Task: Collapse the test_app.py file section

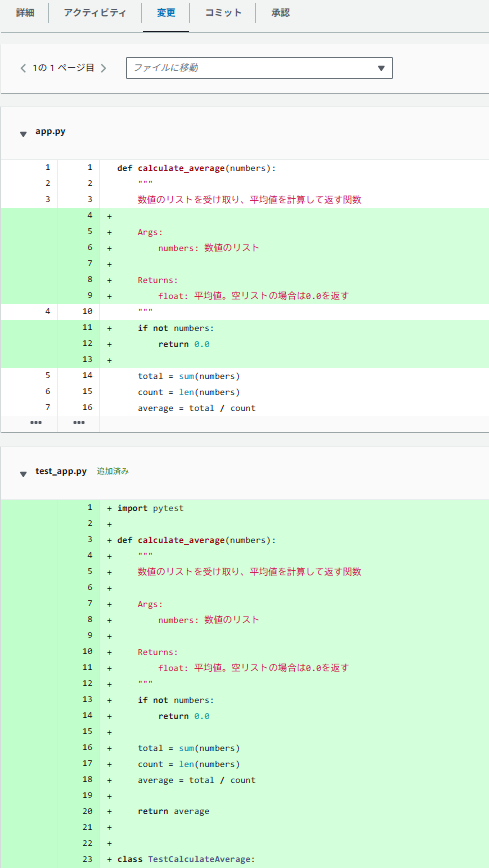Action: (x=23, y=473)
